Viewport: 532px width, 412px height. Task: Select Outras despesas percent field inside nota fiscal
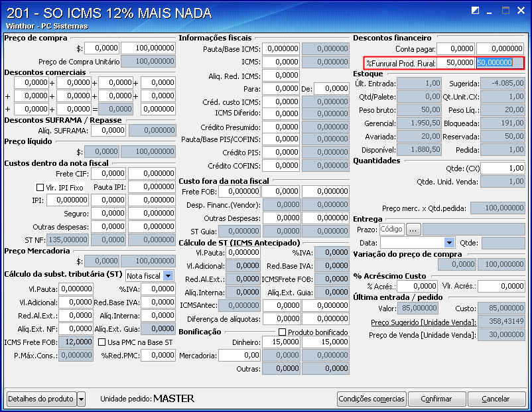click(109, 226)
